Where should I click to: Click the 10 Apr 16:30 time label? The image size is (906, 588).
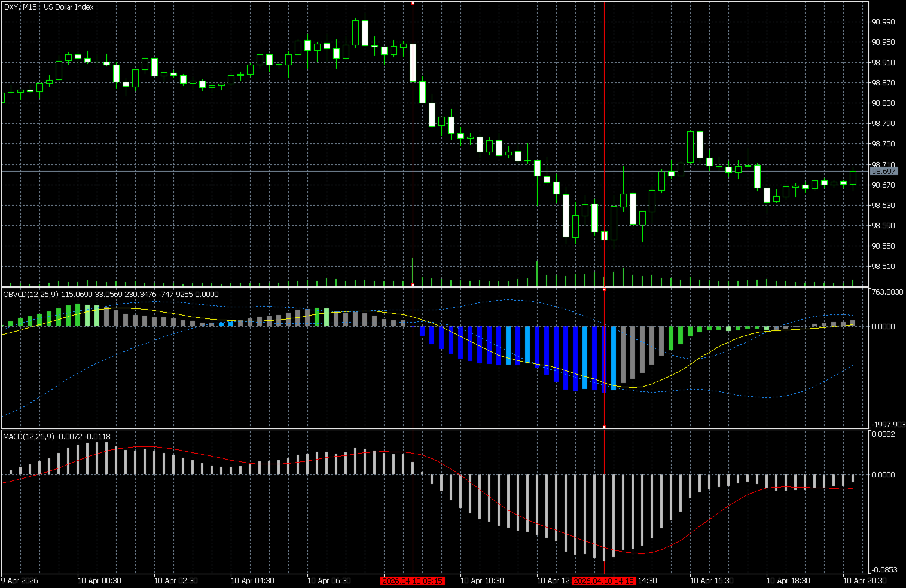[x=712, y=581]
